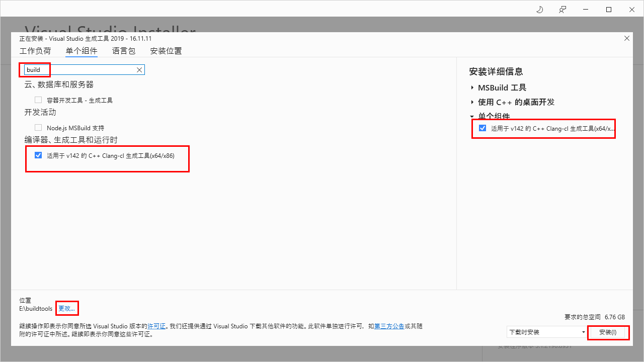
Task: Select the 单个组件 tab
Action: tap(82, 51)
